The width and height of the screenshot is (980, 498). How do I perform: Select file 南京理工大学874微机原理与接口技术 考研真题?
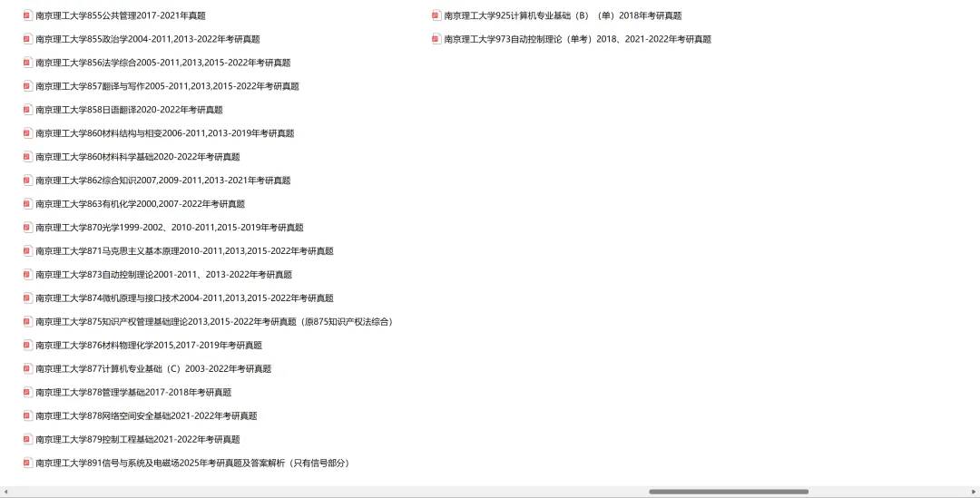(x=184, y=298)
